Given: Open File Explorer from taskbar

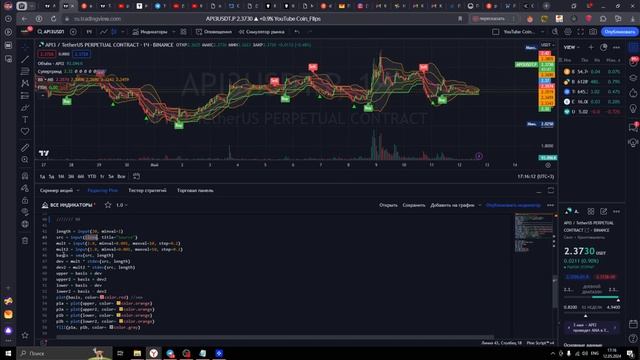Looking at the screenshot, I should coord(137,353).
